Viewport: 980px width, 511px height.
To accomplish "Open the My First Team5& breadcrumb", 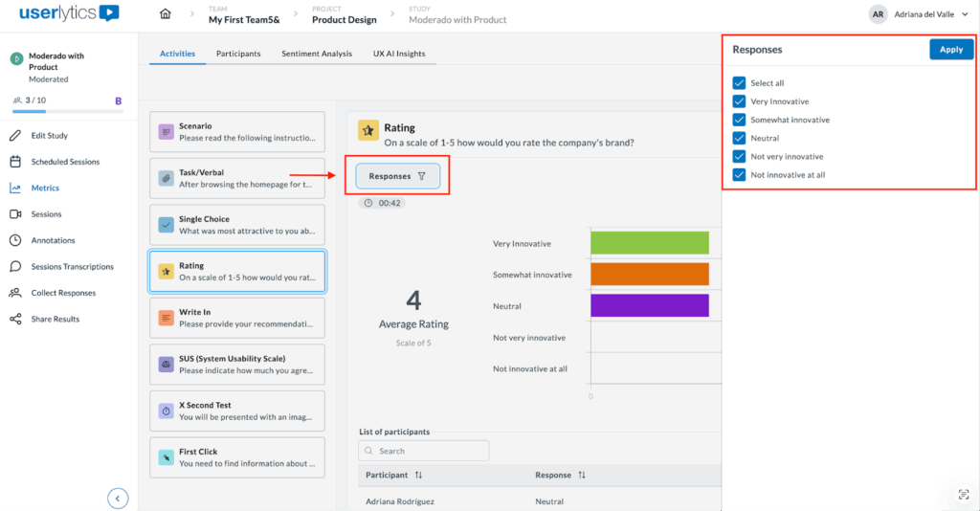I will tap(244, 19).
